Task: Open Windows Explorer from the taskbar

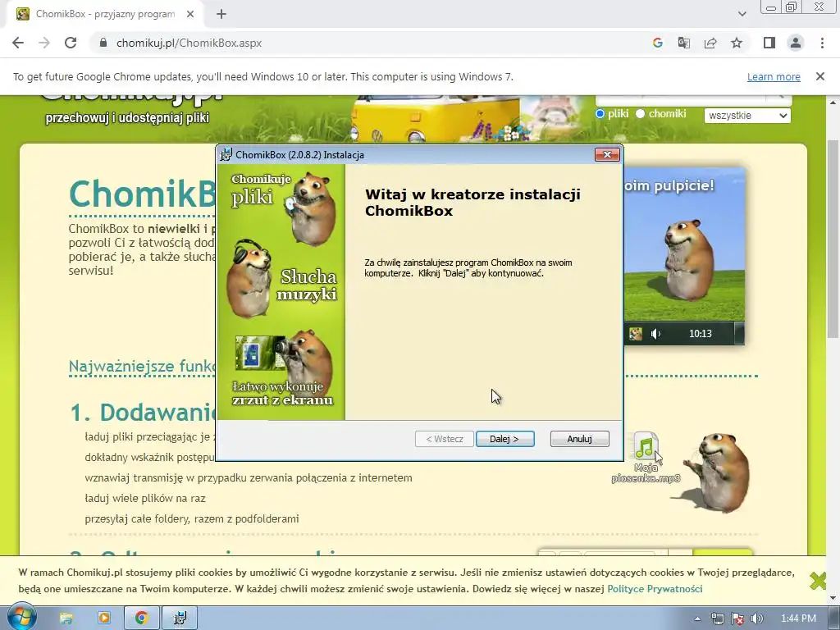Action: pyautogui.click(x=66, y=619)
